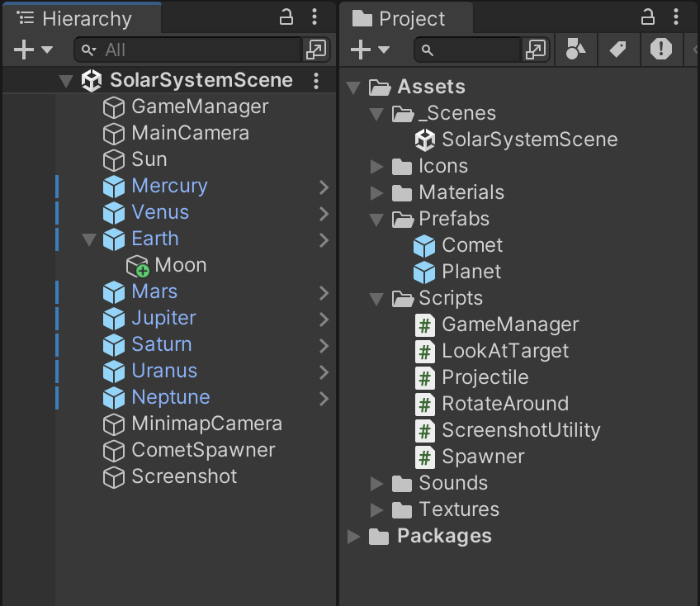The height and width of the screenshot is (606, 700).
Task: Click the Hierarchy search window icon
Action: click(315, 50)
